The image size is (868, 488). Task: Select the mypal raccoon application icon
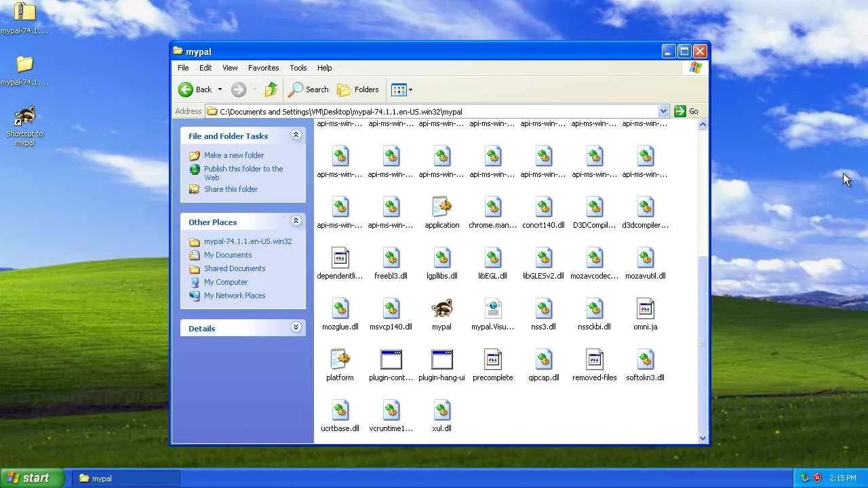441,309
